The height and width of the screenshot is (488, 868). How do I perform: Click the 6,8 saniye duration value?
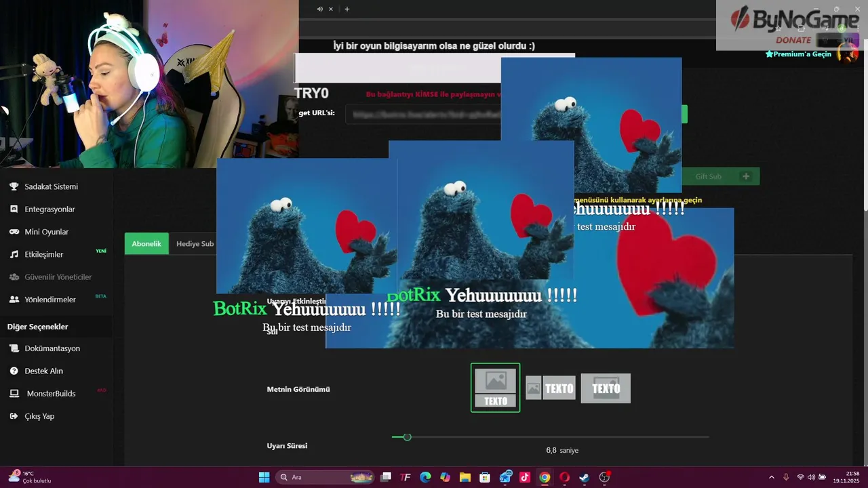(x=562, y=450)
